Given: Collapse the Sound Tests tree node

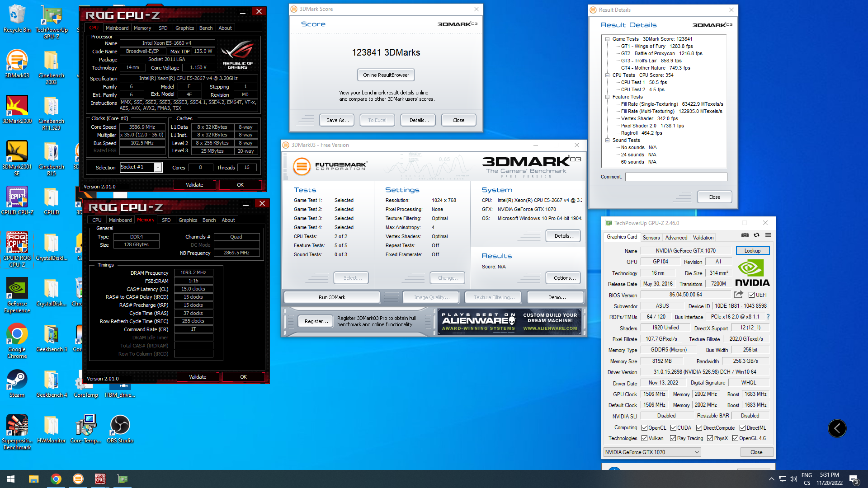Looking at the screenshot, I should [x=608, y=140].
